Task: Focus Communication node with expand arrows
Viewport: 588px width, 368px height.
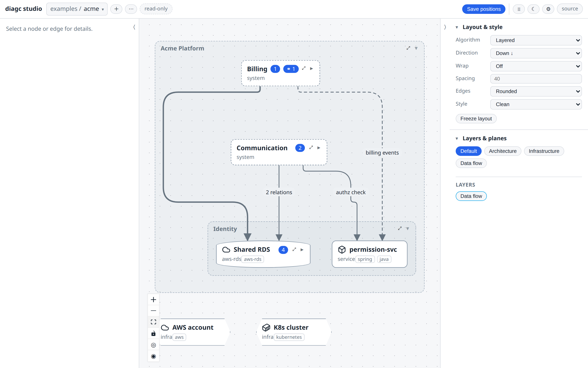Action: coord(311,147)
